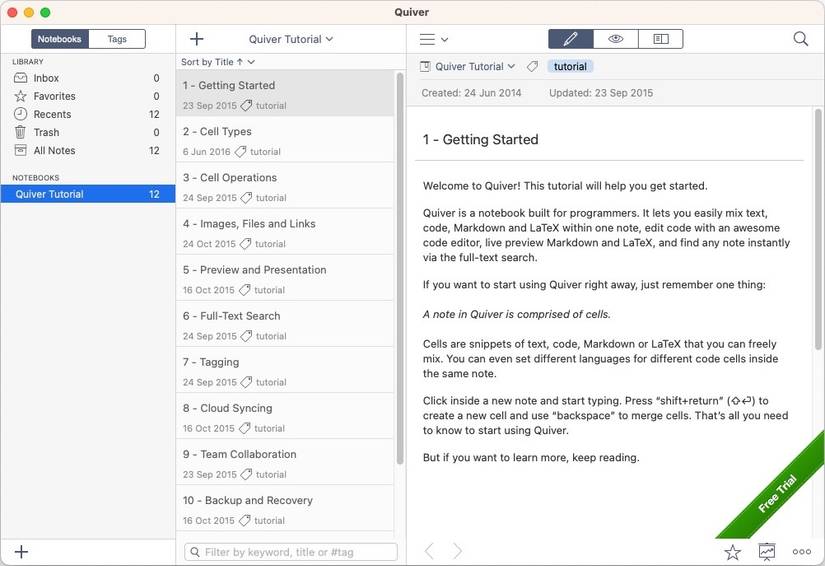This screenshot has height=566, width=825.
Task: Open Quiver Tutorial notebook dropdown in note header
Action: click(x=468, y=66)
